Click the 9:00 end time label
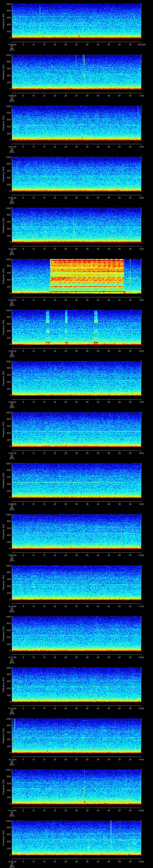The image size is (153, 868). (141, 504)
